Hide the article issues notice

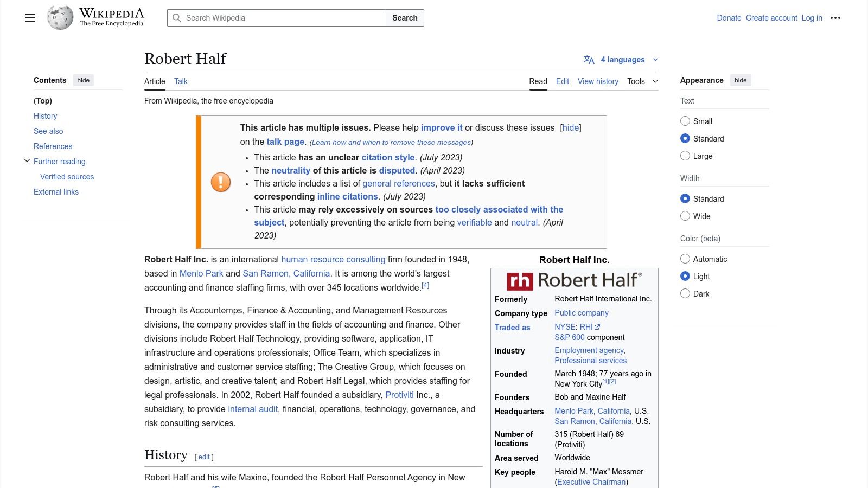pyautogui.click(x=571, y=128)
